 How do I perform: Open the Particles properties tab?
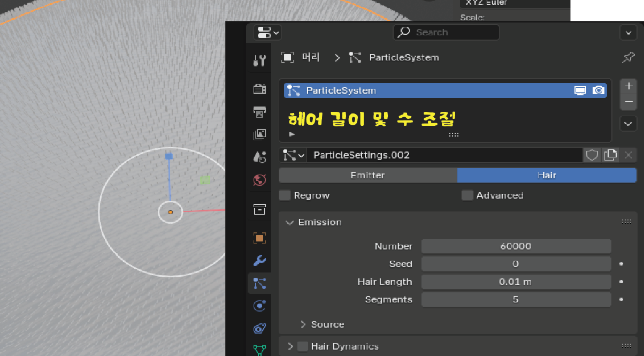(259, 283)
